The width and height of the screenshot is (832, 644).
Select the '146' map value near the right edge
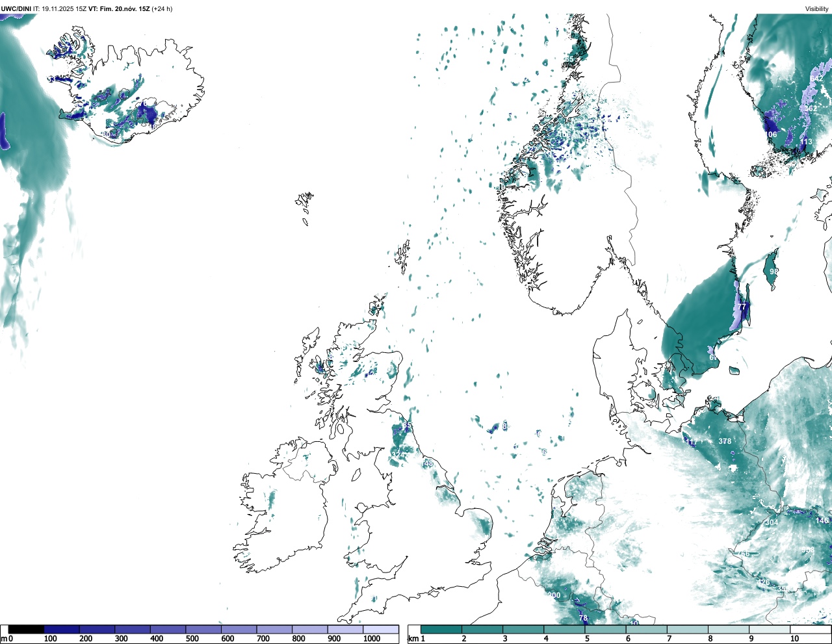click(x=822, y=521)
